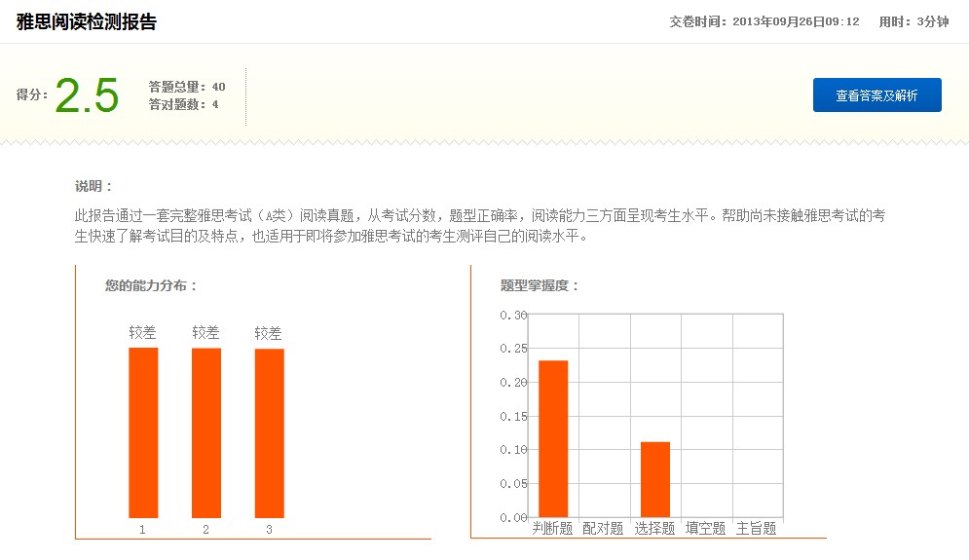Click the orange bar above 选择题

click(655, 479)
